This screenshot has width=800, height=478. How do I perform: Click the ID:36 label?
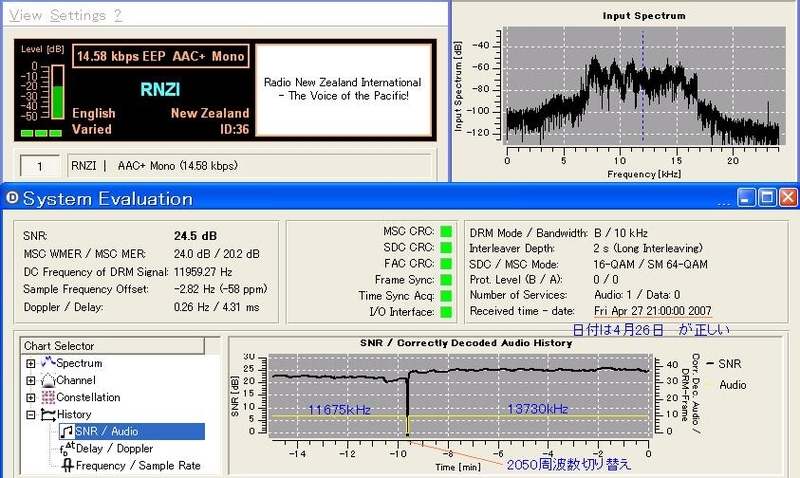point(234,130)
